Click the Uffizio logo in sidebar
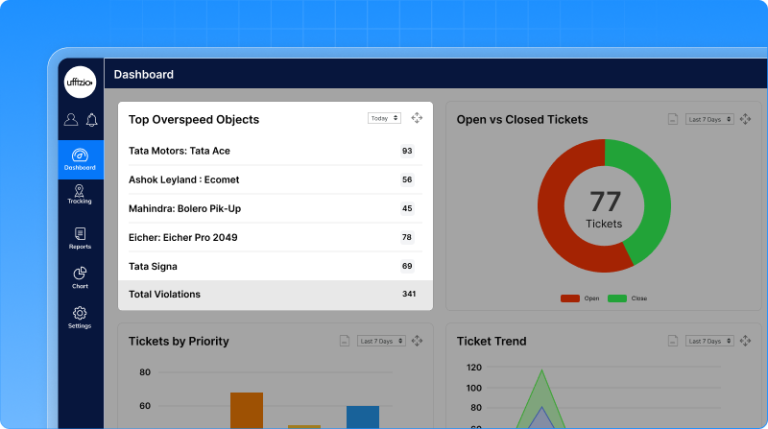 (x=80, y=83)
